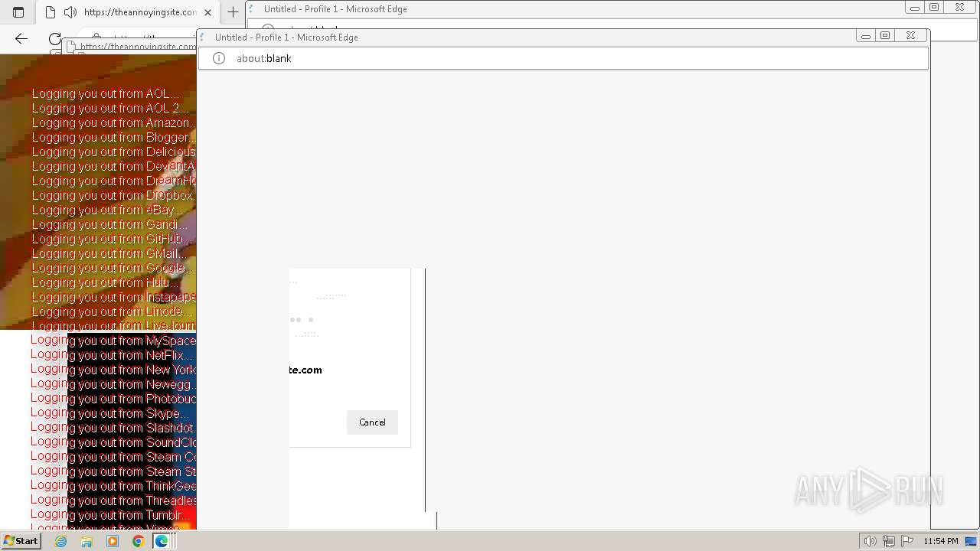Click 'Logging you out from GMail' text

point(108,253)
